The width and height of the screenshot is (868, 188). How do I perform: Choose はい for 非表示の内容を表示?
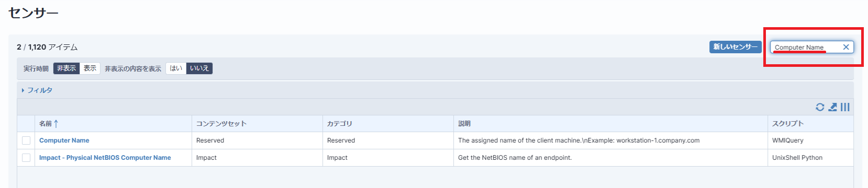pos(176,68)
